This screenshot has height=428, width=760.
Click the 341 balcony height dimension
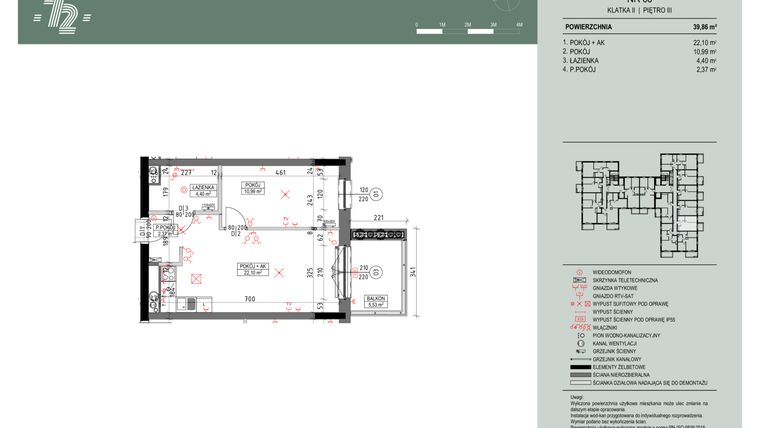[413, 272]
